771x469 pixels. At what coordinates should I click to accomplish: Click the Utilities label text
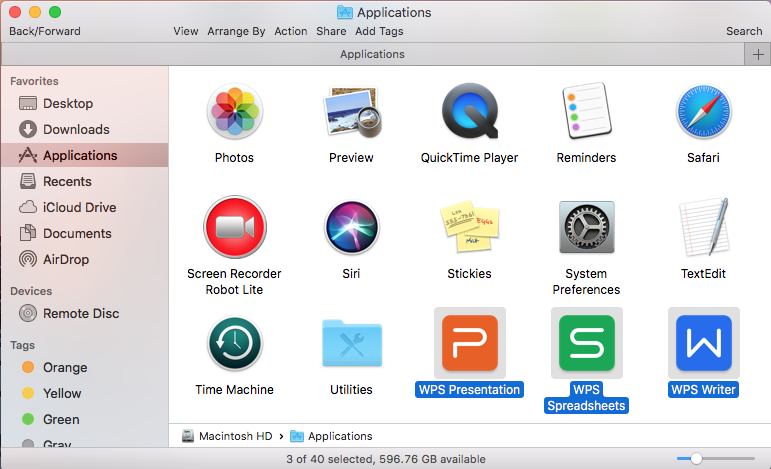pyautogui.click(x=352, y=390)
